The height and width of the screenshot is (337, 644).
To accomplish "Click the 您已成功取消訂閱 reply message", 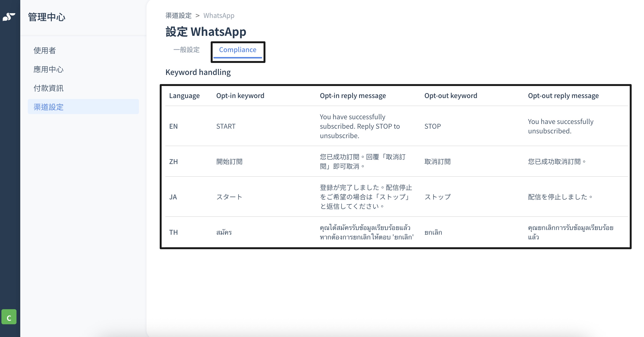I will [557, 162].
